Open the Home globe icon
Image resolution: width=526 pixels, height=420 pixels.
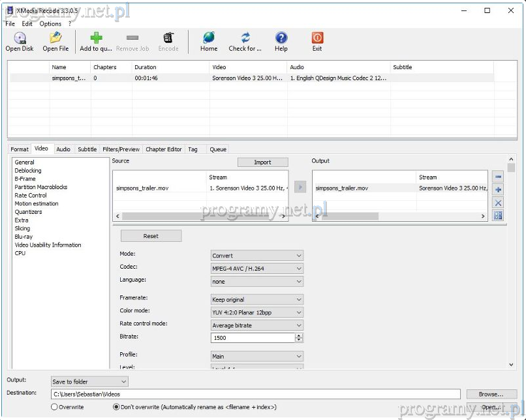[209, 39]
